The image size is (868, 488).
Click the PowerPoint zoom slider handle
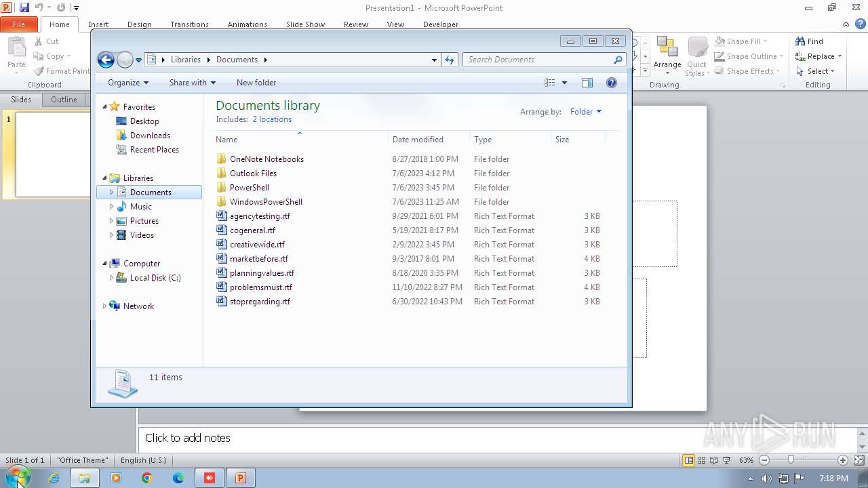click(x=791, y=460)
